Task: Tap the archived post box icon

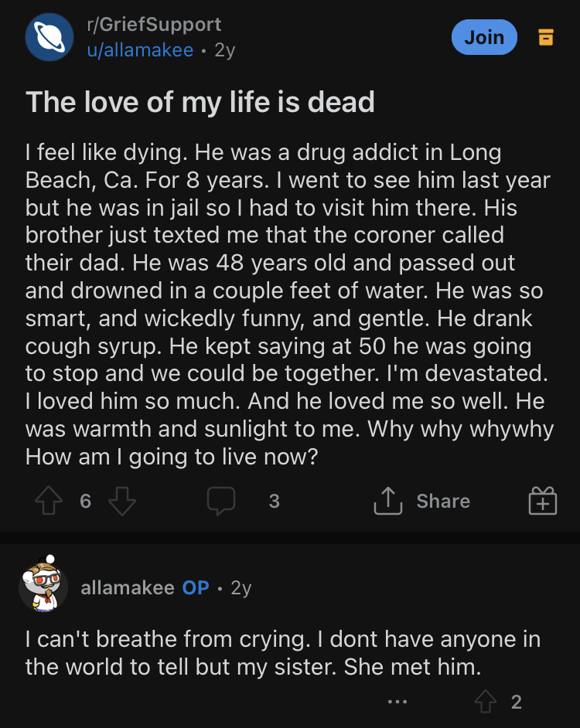Action: (x=546, y=36)
